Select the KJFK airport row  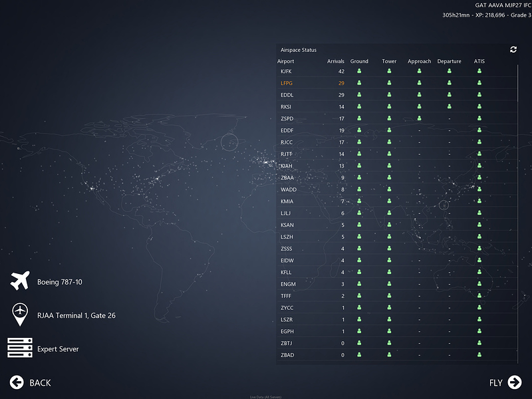pyautogui.click(x=397, y=71)
